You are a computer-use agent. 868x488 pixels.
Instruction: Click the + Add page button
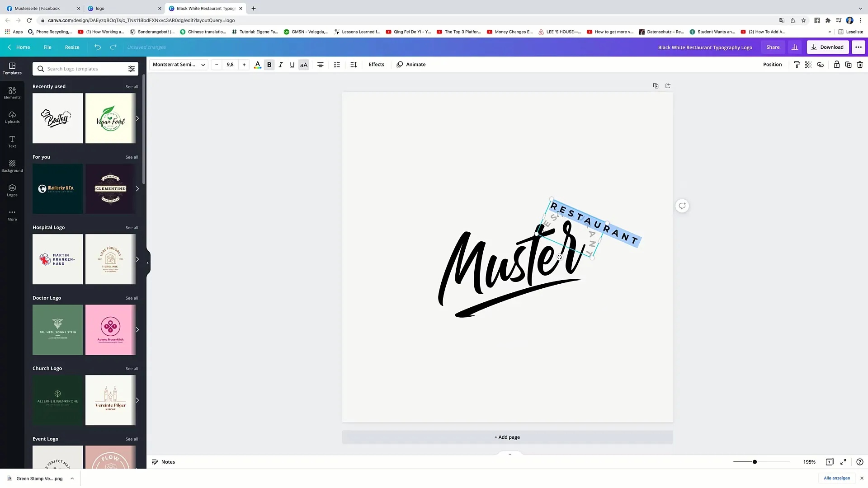[x=507, y=437]
